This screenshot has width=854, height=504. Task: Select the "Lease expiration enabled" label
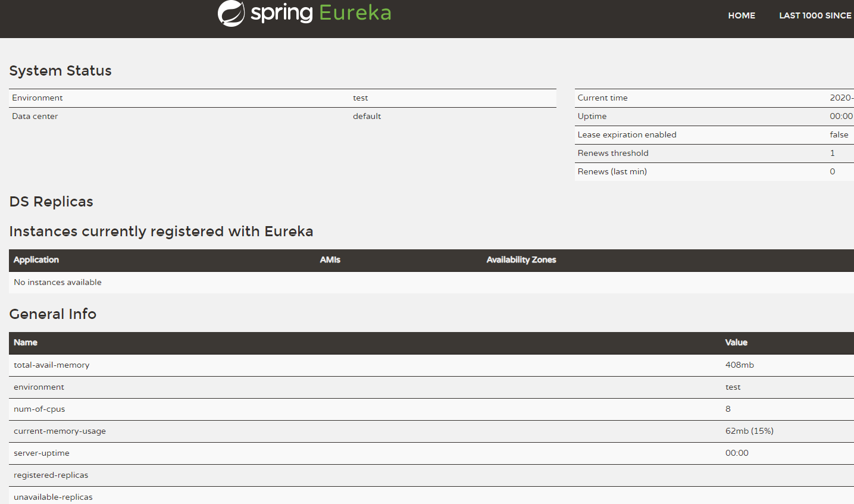point(627,134)
